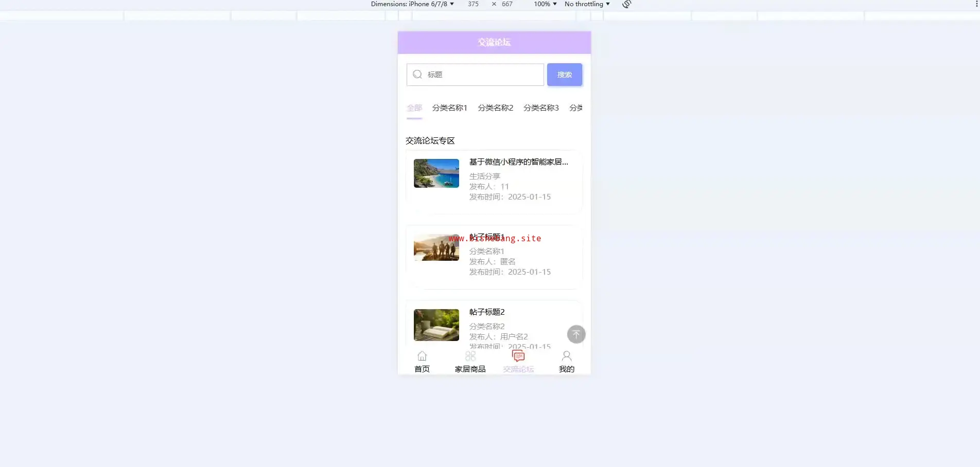Click the home icon in bottom navigation
This screenshot has height=467, width=980.
[422, 356]
